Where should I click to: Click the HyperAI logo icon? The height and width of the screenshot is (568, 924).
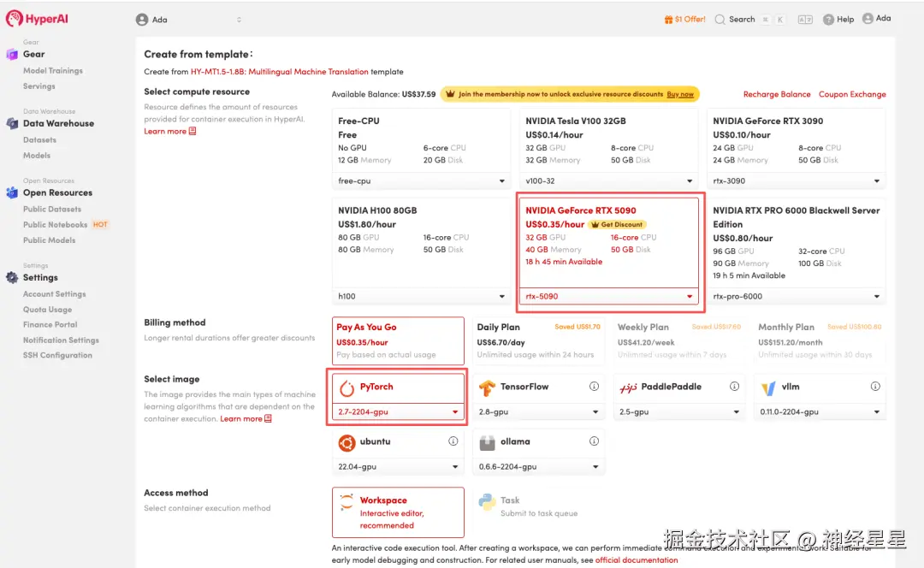(x=15, y=19)
